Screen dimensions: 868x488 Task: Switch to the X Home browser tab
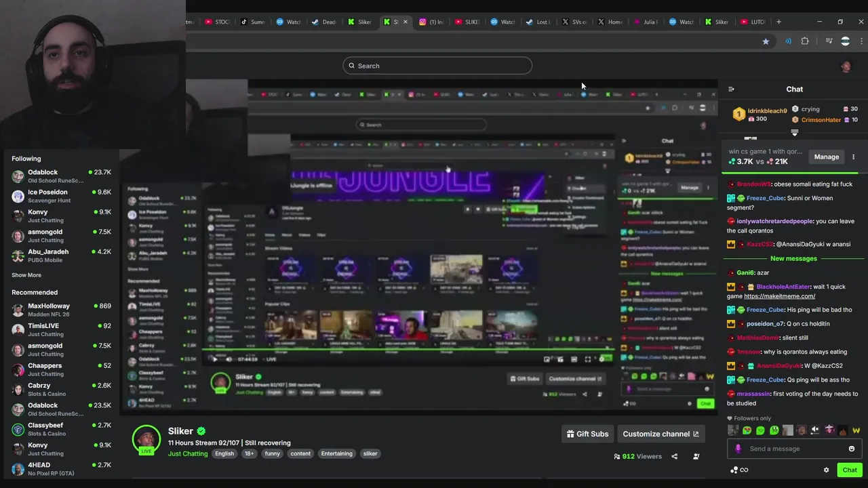pos(610,22)
